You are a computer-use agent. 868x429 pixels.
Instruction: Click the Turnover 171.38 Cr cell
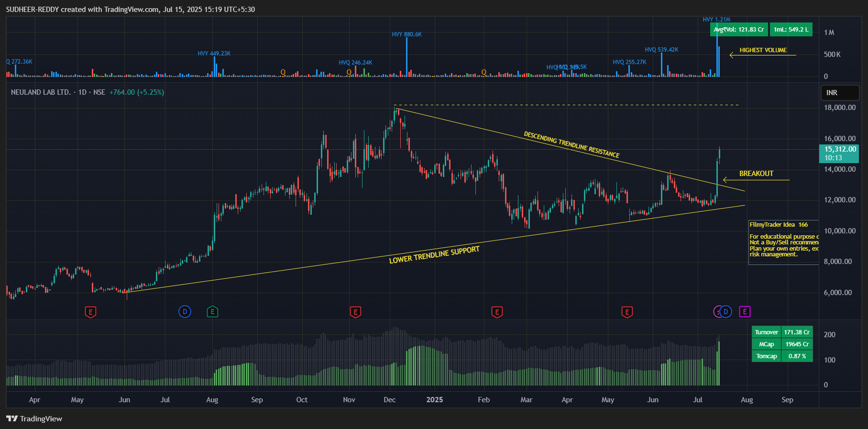tap(782, 332)
